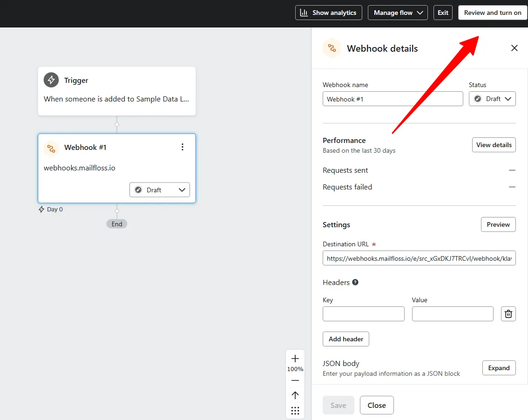Click the Save button

tap(338, 405)
